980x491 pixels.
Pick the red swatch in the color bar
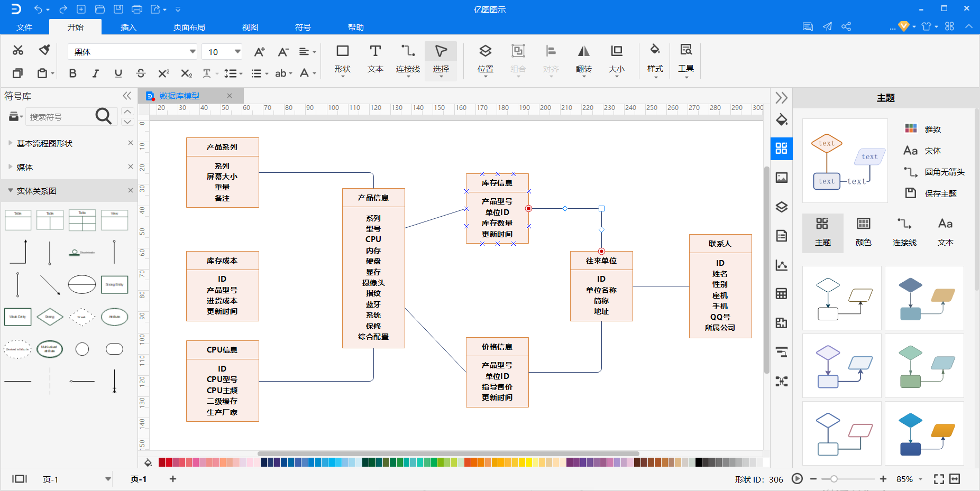point(169,462)
